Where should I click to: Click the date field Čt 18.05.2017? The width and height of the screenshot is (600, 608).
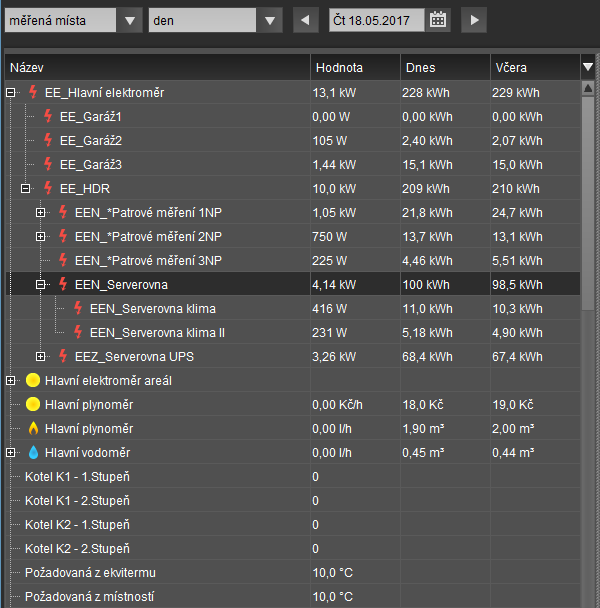pos(376,19)
